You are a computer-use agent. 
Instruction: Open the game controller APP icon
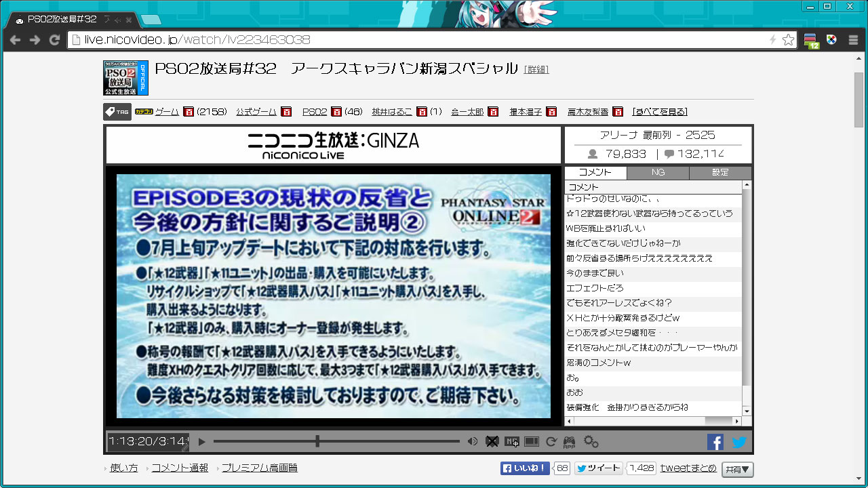570,442
